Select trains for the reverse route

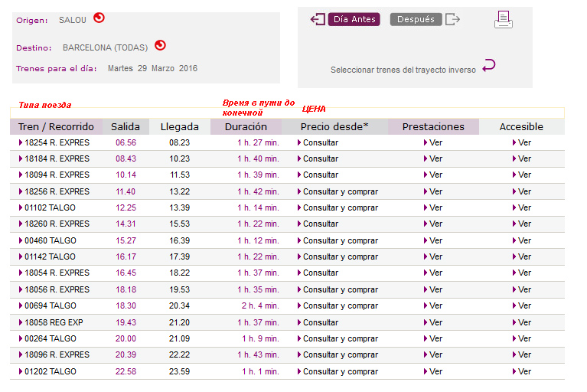[x=403, y=70]
